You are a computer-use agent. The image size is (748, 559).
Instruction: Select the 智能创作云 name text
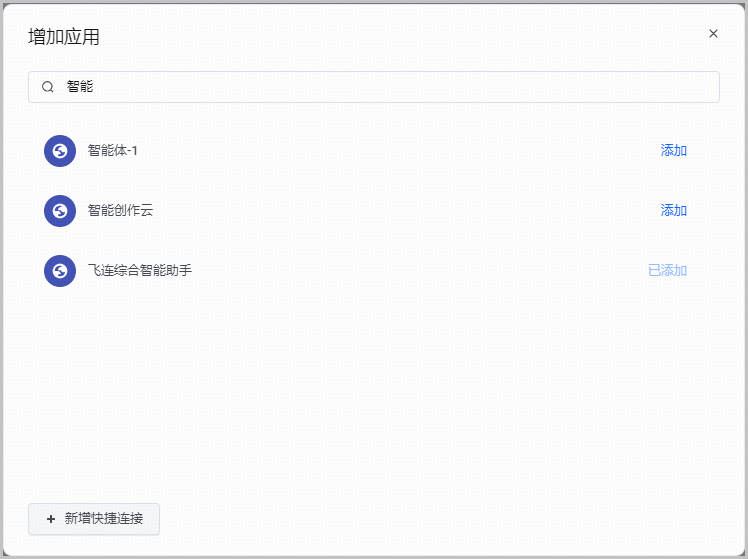(120, 210)
